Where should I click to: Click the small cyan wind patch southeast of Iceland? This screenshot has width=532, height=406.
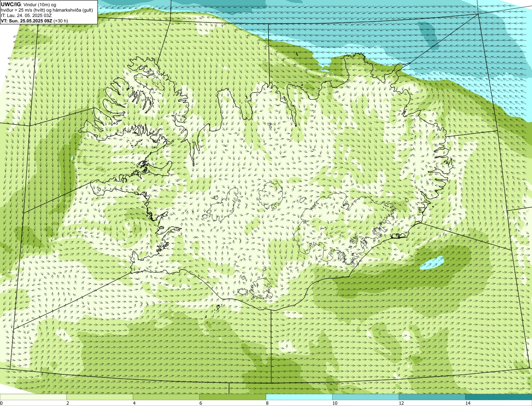click(x=432, y=263)
